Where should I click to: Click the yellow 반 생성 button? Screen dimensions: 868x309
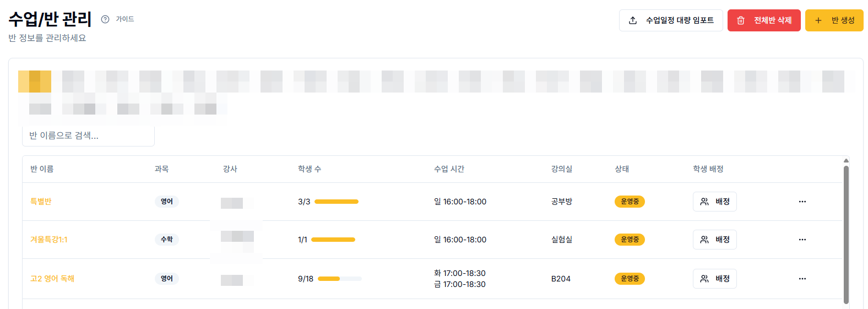click(834, 20)
